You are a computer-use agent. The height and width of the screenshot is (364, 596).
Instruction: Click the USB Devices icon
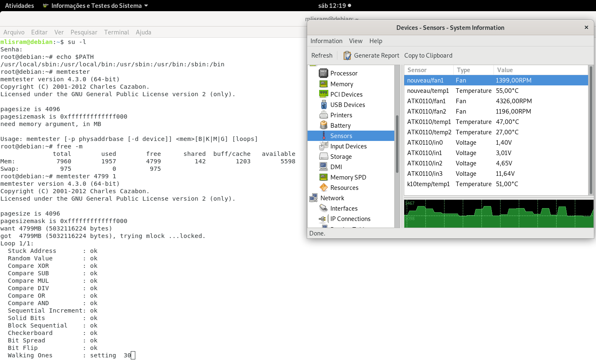323,104
